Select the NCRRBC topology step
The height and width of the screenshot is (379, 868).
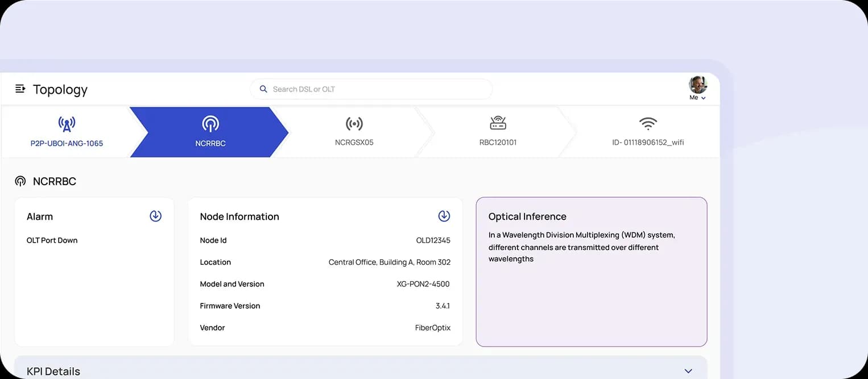[210, 132]
